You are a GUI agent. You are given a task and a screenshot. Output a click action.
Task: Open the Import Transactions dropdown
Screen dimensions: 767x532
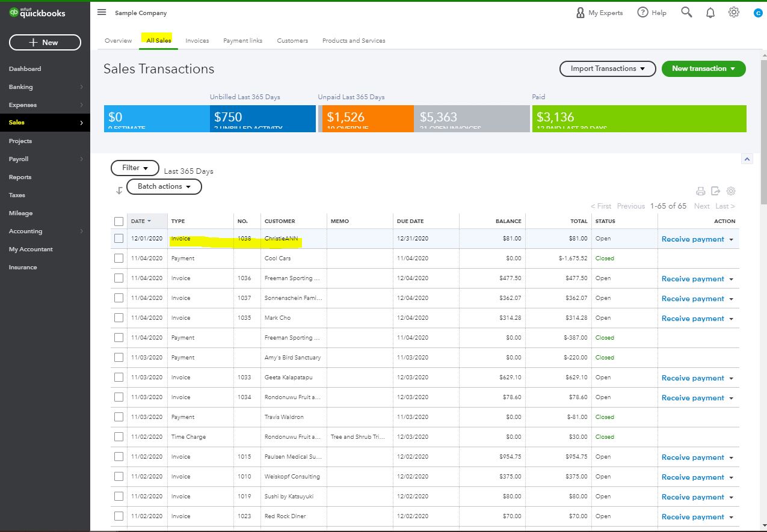click(x=608, y=69)
